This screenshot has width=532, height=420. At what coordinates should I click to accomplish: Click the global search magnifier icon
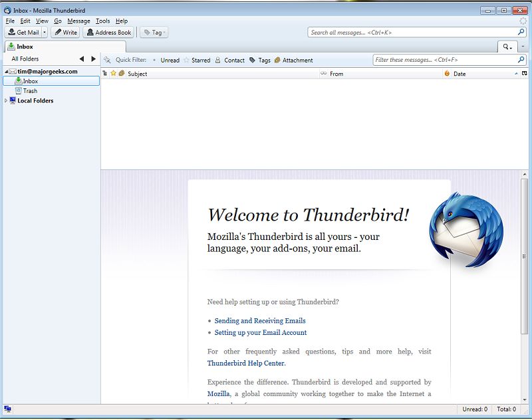(521, 32)
